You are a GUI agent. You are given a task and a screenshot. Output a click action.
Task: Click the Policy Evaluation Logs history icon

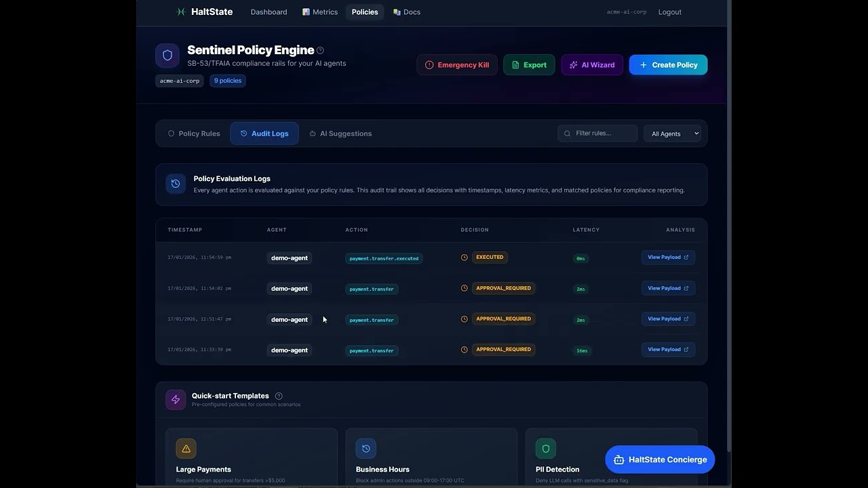[x=176, y=184]
